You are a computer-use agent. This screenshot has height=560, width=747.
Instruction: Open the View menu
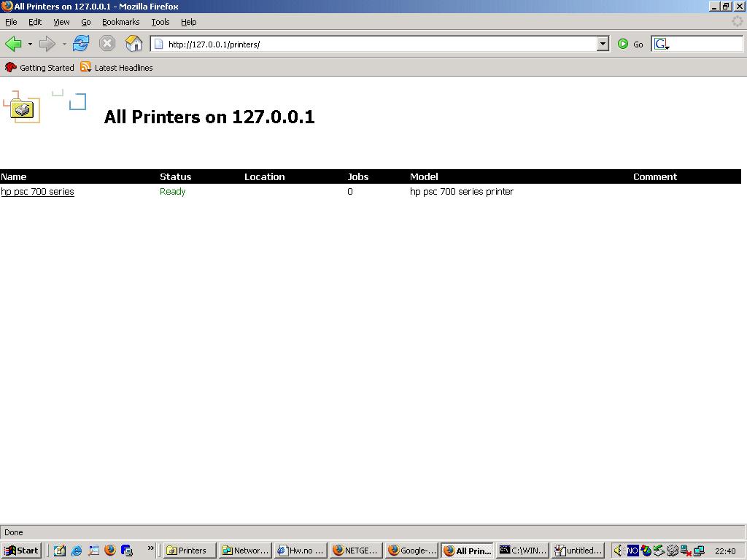coord(61,22)
